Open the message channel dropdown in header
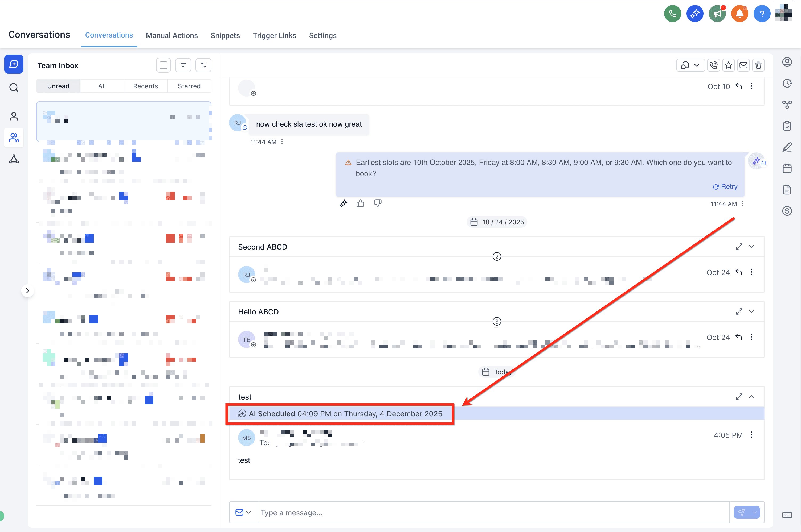This screenshot has height=532, width=801. click(690, 65)
